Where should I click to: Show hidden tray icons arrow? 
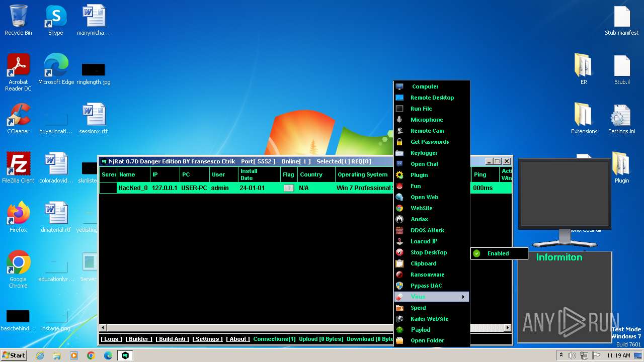point(561,355)
